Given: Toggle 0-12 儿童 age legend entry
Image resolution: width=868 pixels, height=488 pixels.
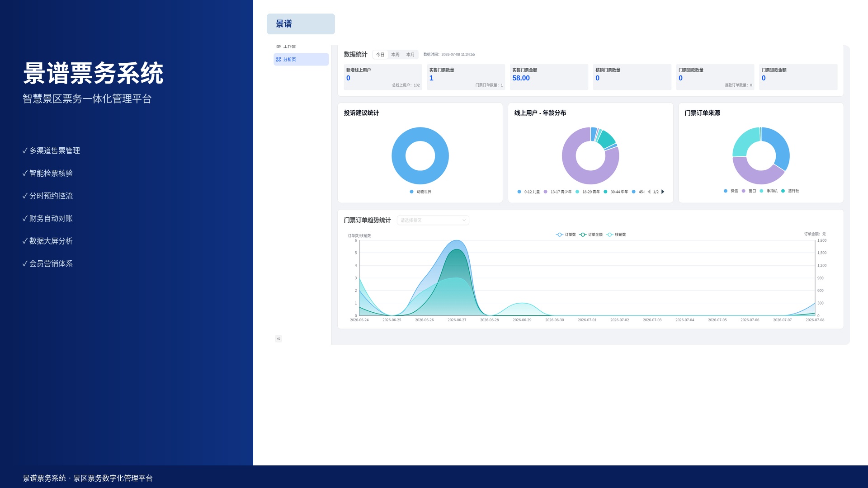Looking at the screenshot, I should coord(528,192).
